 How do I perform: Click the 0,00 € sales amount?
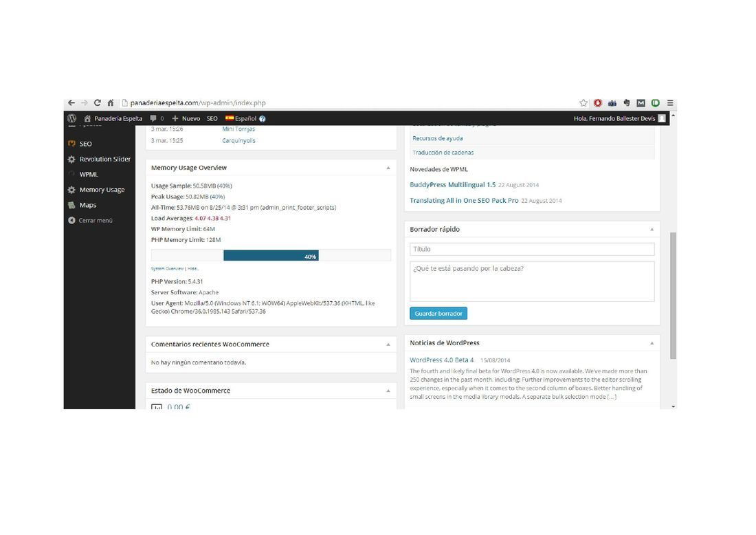tap(179, 407)
